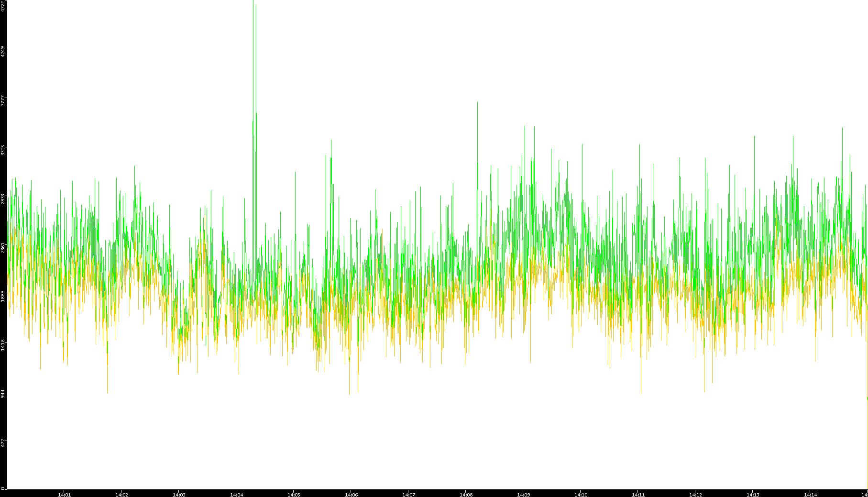Click the tallest spike's peak after 14:04

click(x=253, y=1)
